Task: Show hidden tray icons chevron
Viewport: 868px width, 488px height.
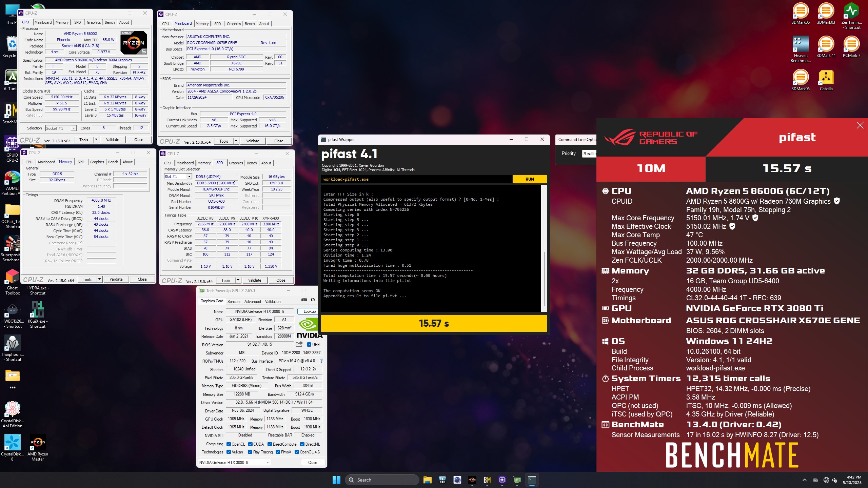Action: (x=804, y=480)
